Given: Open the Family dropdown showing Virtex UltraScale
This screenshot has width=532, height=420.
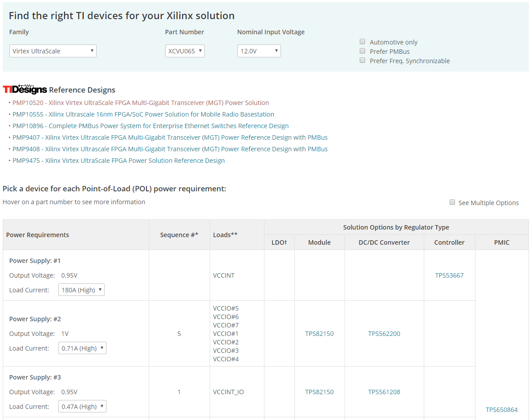Looking at the screenshot, I should click(x=53, y=51).
